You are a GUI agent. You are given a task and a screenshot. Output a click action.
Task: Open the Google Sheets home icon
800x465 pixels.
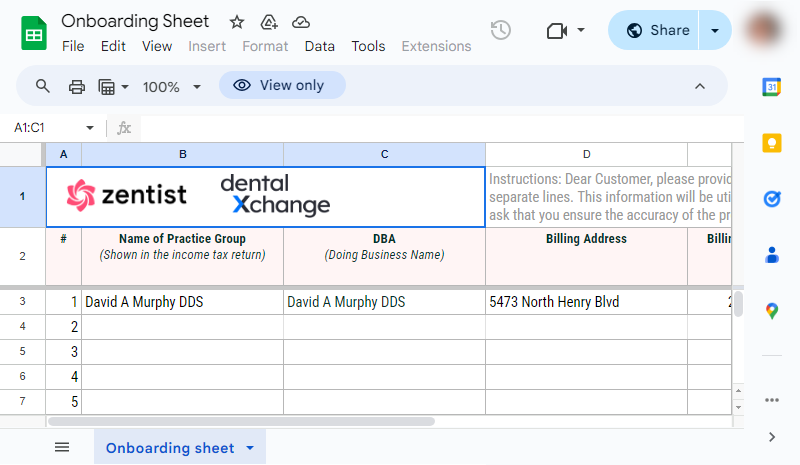click(x=34, y=33)
